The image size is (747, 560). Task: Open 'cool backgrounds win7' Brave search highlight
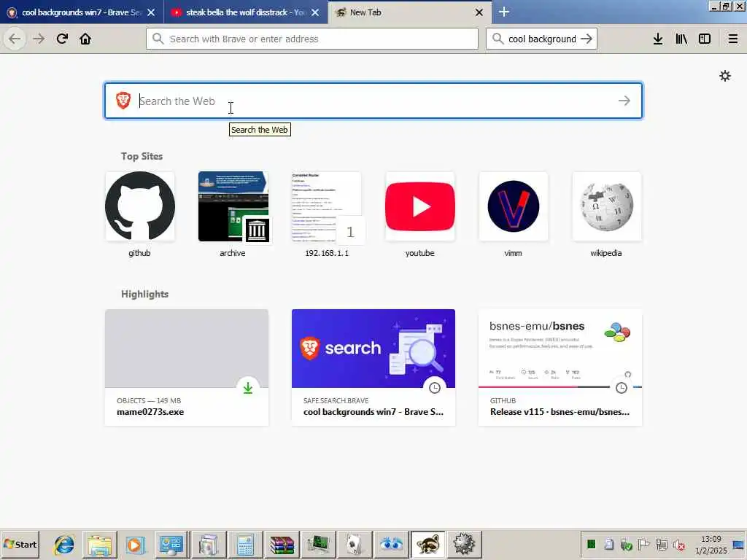coord(373,367)
